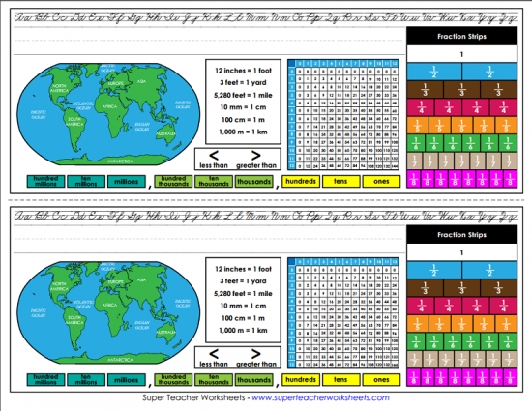
Task: Click '10 mm = 1 cm' on upper tag
Action: tap(243, 107)
